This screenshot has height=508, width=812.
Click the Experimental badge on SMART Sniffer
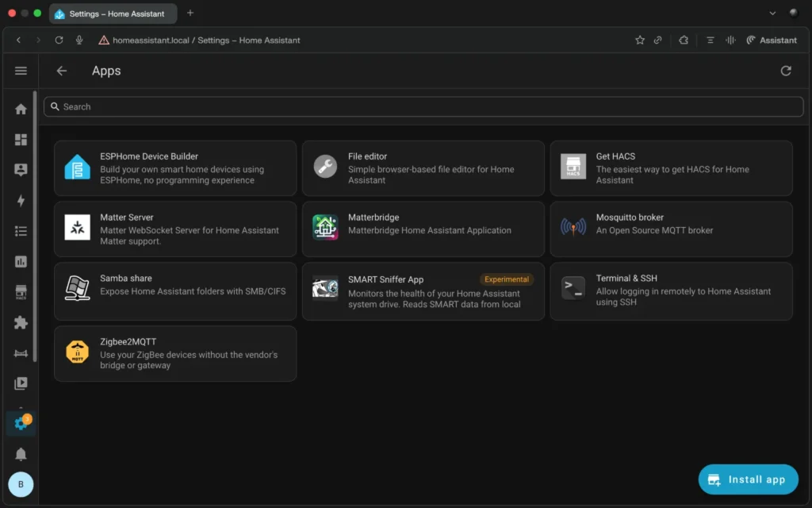click(x=507, y=279)
